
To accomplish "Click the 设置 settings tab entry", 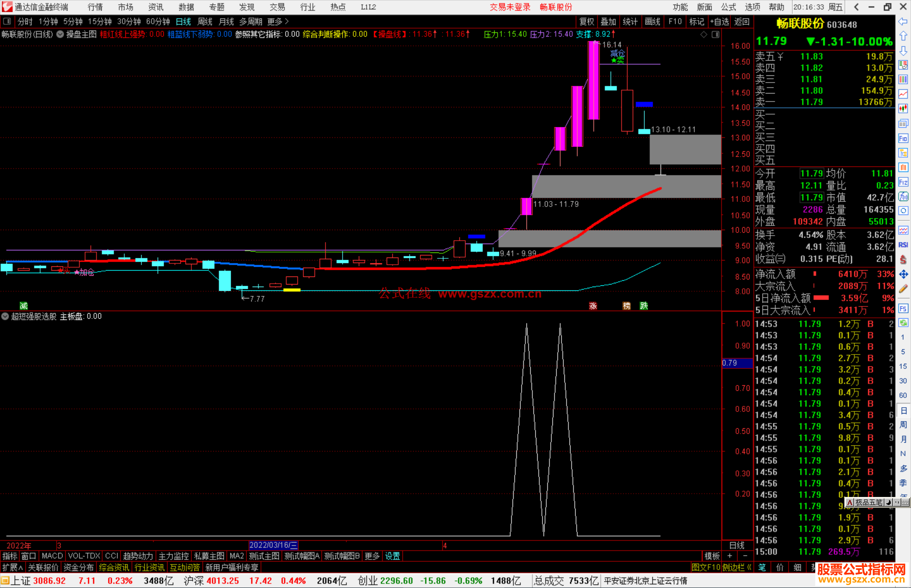I will (x=392, y=556).
